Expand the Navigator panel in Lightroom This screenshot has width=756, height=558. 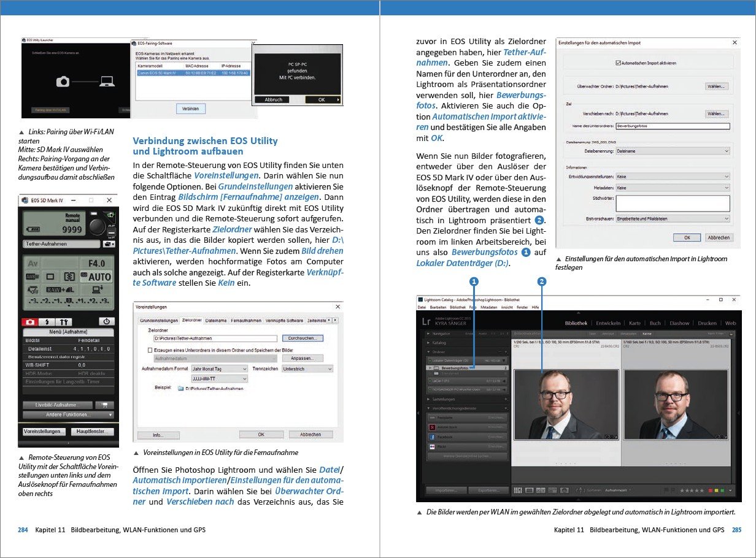(428, 334)
